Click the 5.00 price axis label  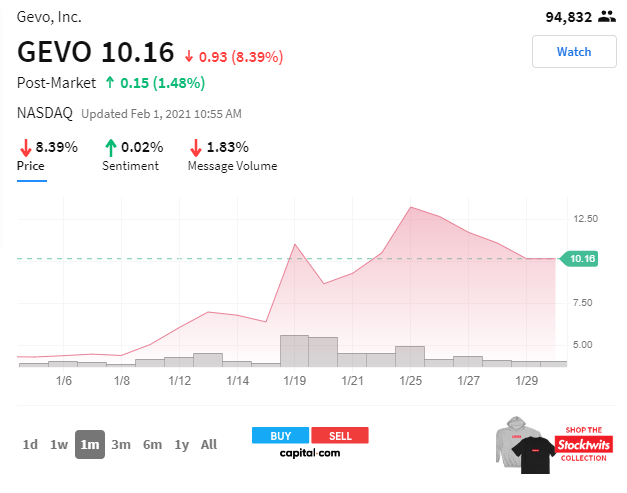[x=583, y=345]
